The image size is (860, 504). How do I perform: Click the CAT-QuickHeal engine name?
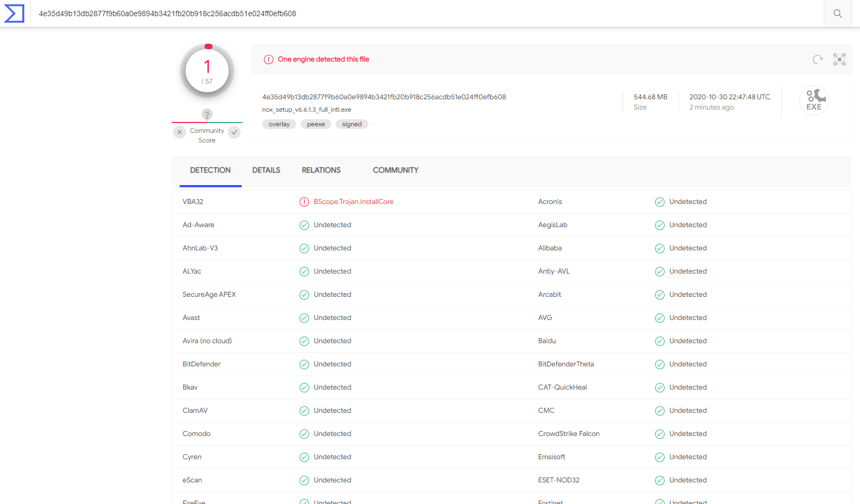click(562, 387)
